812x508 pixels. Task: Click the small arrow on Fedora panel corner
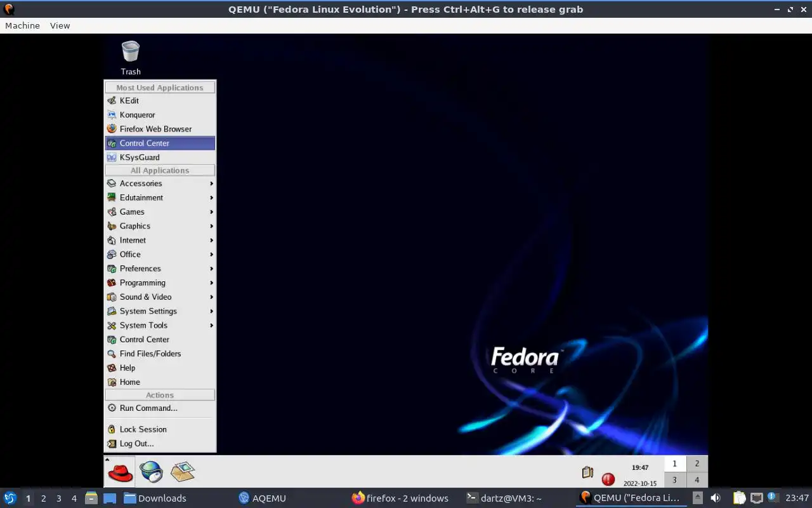pyautogui.click(x=107, y=459)
